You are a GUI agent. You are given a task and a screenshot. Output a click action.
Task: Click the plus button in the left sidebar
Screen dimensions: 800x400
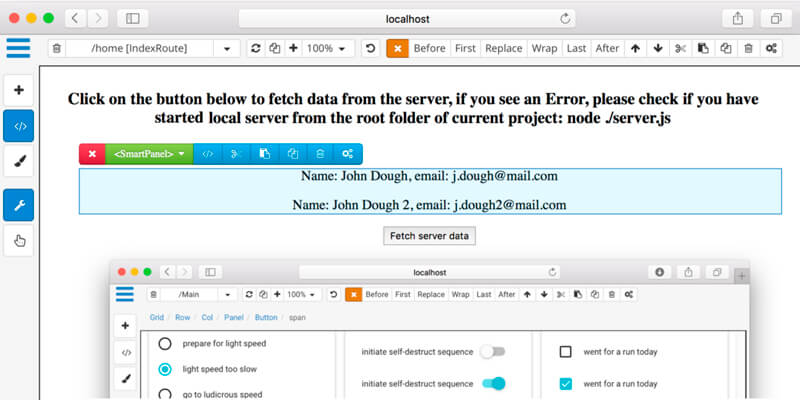18,91
